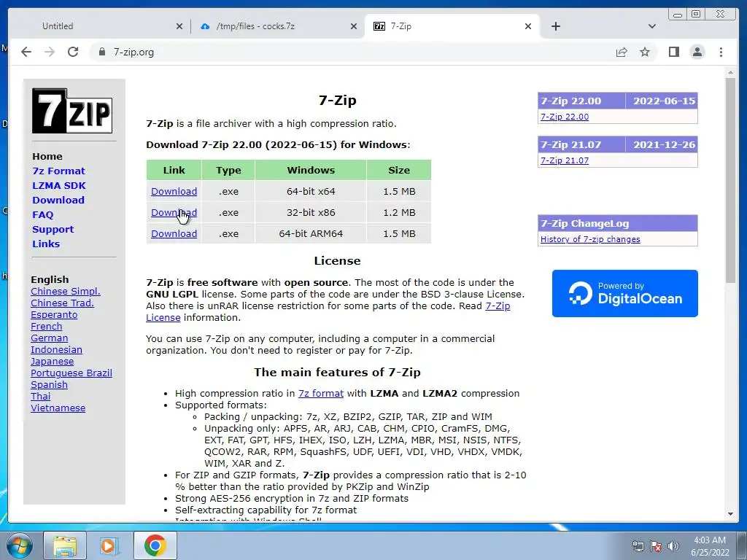The width and height of the screenshot is (747, 560).
Task: Open the 7-Zip 22.00 news link
Action: [565, 117]
